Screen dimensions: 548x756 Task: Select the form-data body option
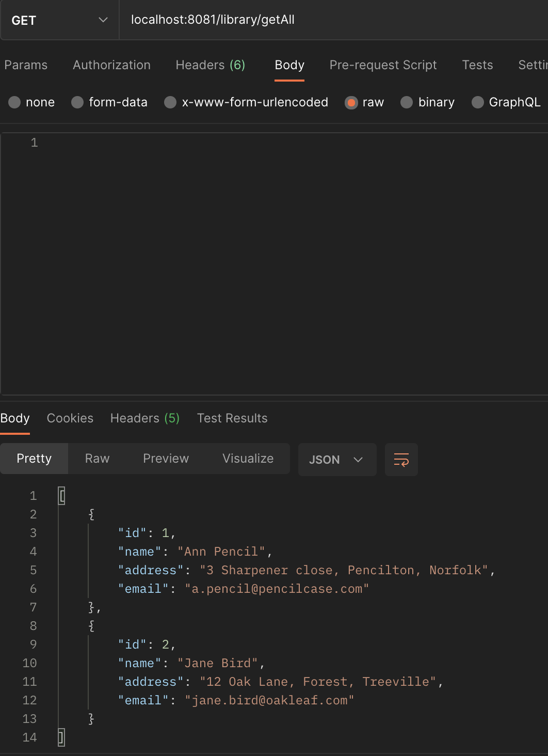point(109,102)
